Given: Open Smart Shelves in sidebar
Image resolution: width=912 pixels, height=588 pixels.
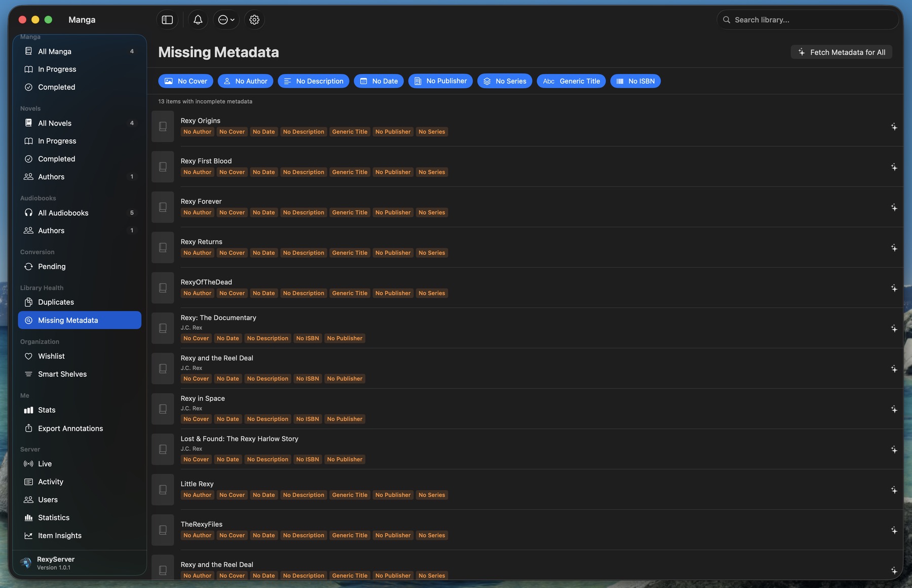Looking at the screenshot, I should (80, 374).
